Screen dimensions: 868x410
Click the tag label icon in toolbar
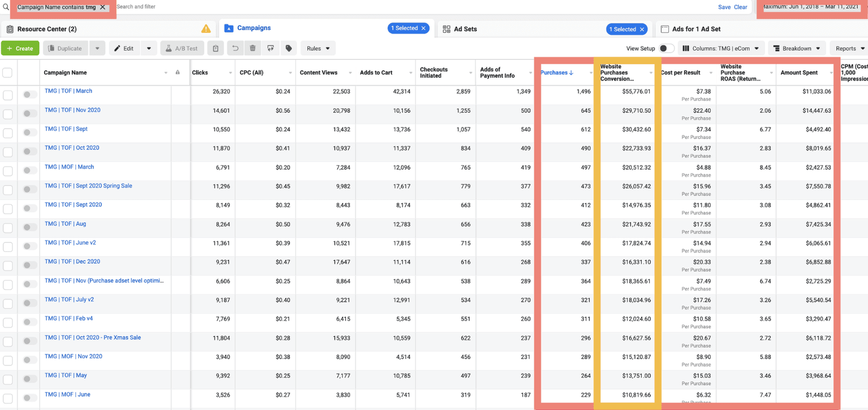click(x=289, y=49)
